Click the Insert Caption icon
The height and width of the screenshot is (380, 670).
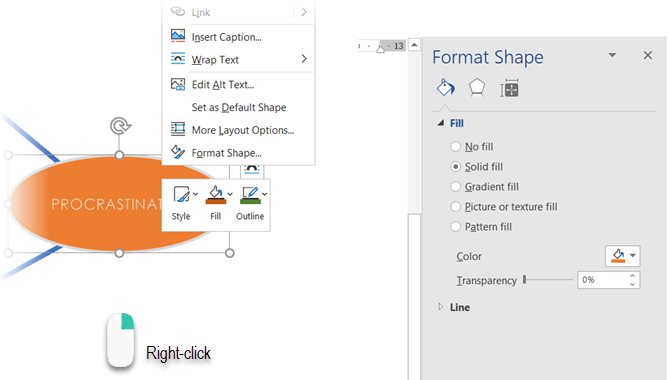pyautogui.click(x=178, y=36)
